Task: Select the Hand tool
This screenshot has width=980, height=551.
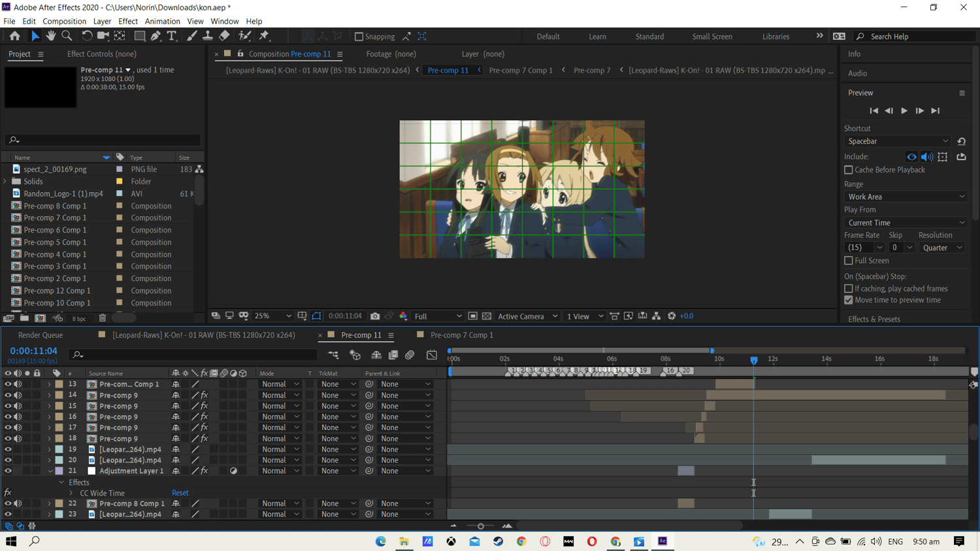Action: (x=51, y=36)
